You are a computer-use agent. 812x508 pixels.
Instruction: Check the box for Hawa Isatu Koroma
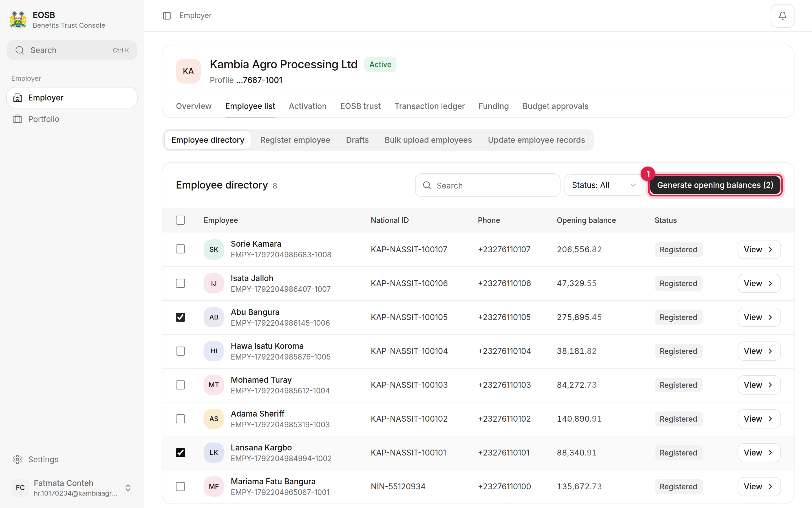coord(180,351)
